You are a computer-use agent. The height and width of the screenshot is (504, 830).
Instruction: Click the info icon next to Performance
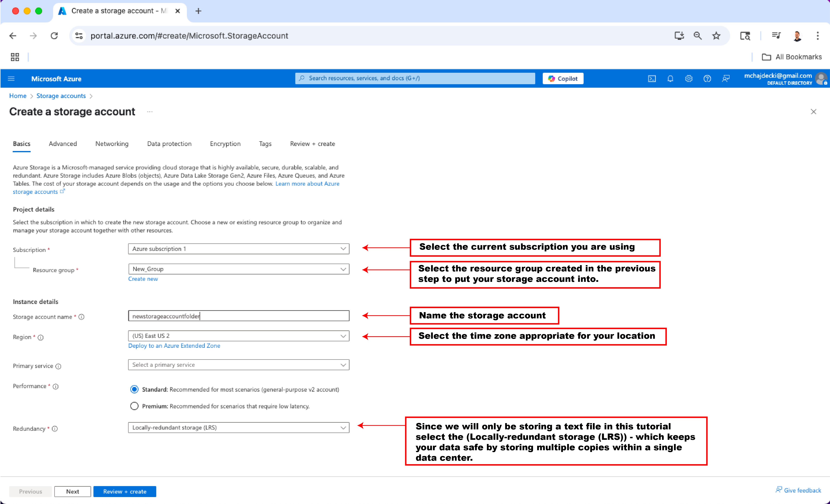[56, 386]
